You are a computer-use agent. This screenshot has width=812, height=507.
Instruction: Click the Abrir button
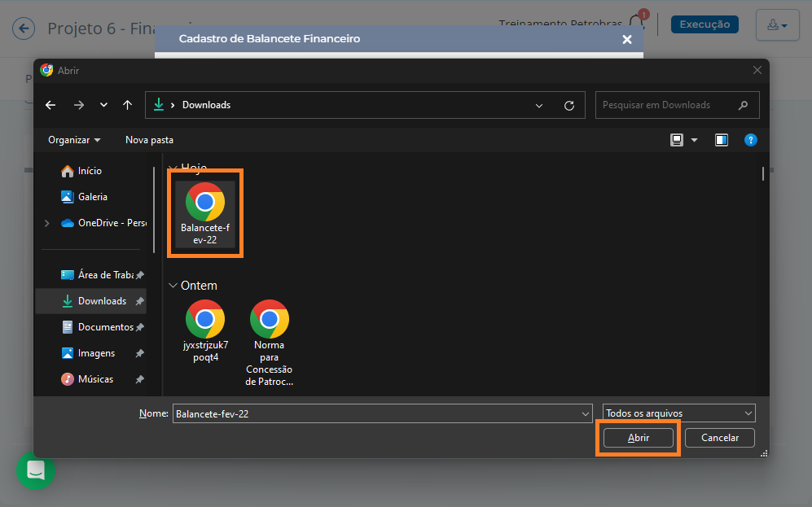point(638,438)
